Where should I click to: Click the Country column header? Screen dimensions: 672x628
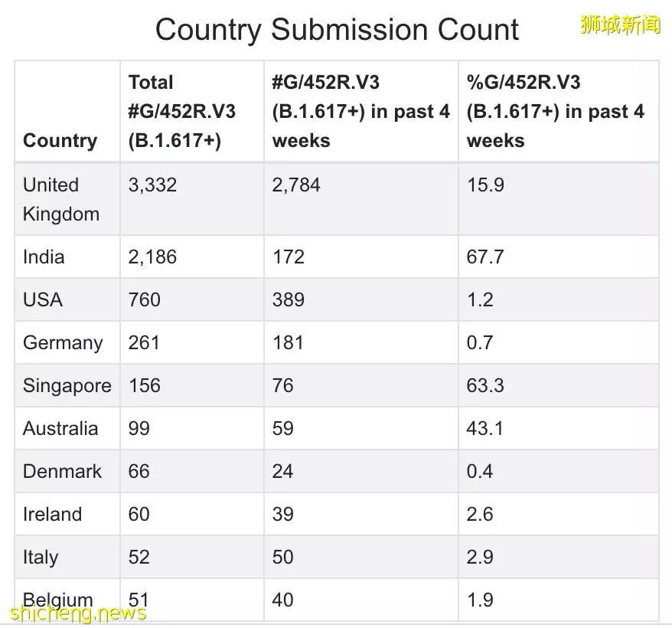[x=67, y=112]
